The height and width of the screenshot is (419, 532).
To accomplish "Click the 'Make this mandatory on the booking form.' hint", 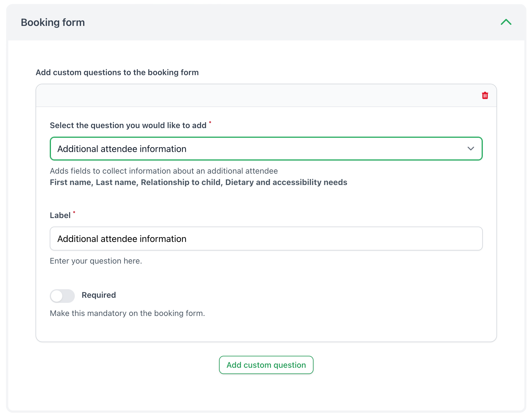I will (x=127, y=313).
